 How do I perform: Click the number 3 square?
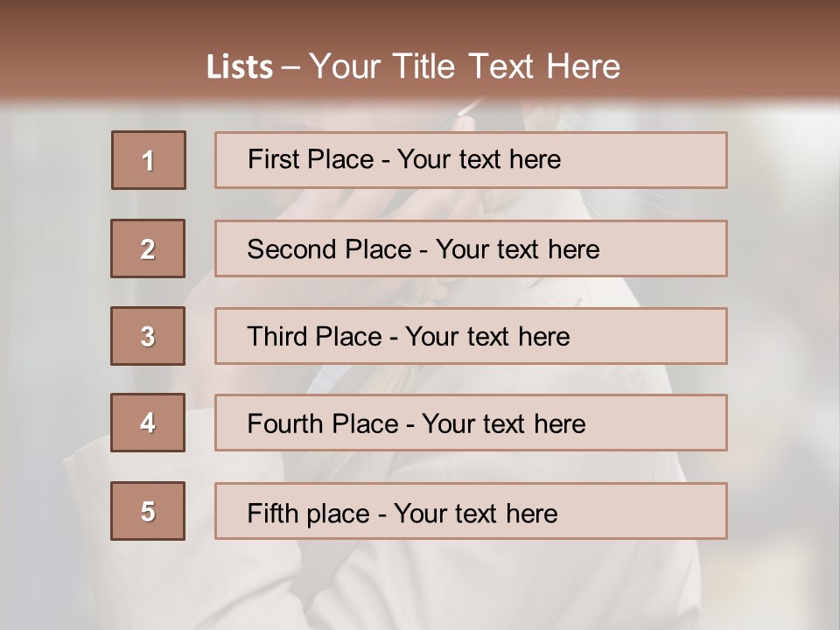pyautogui.click(x=148, y=336)
